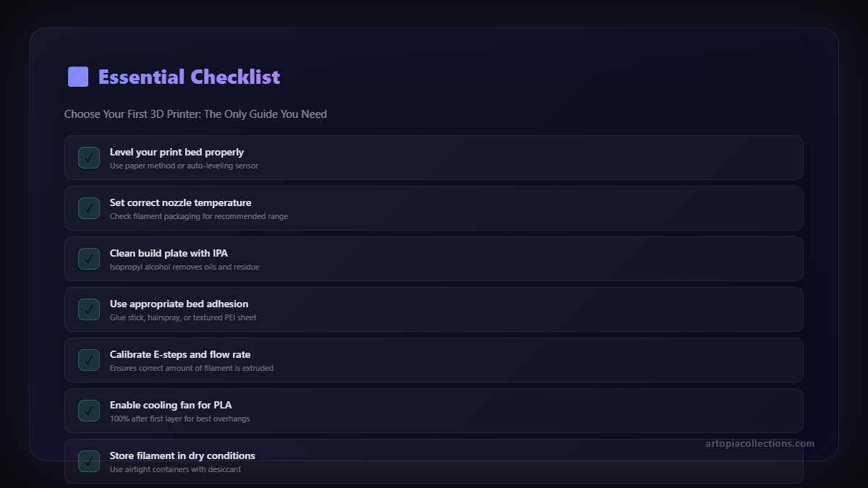The height and width of the screenshot is (488, 868).
Task: Select the 'Enable cooling fan for PLA' title
Action: tap(171, 406)
